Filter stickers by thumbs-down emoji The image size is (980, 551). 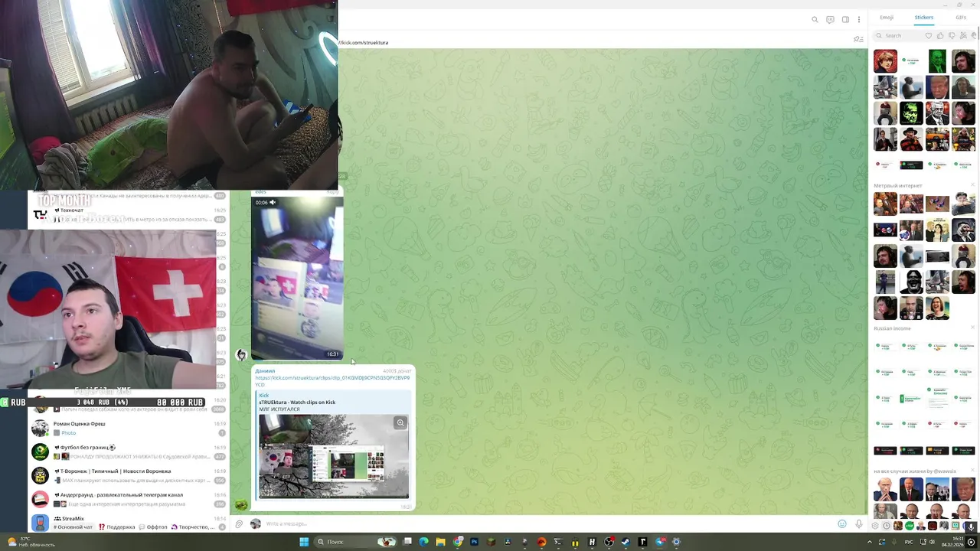(x=952, y=35)
